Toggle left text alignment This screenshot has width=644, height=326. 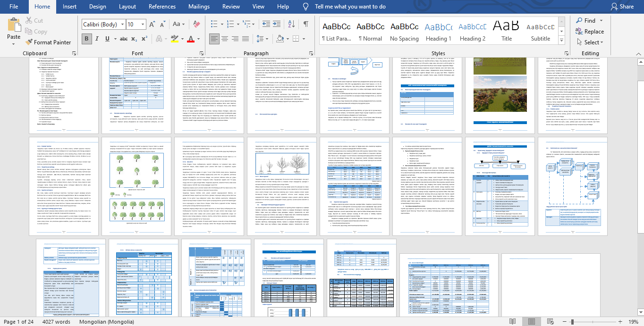click(x=215, y=39)
